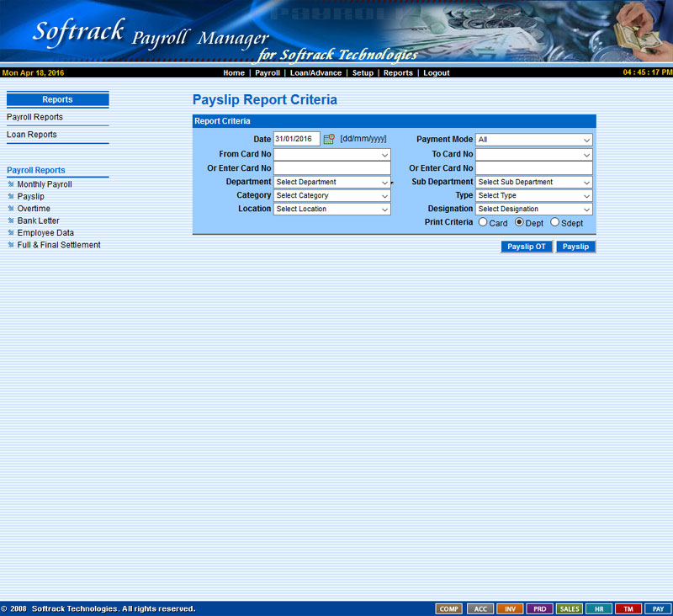The width and height of the screenshot is (673, 616).
Task: Switch to the INV module
Action: 510,608
